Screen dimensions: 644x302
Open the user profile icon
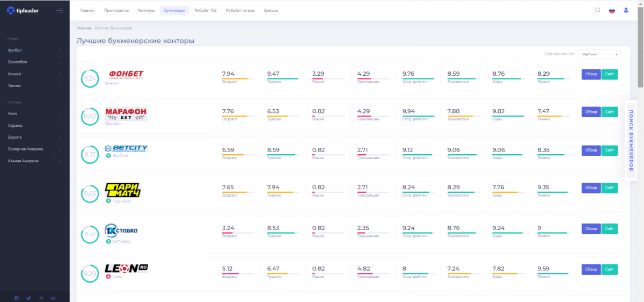(626, 10)
